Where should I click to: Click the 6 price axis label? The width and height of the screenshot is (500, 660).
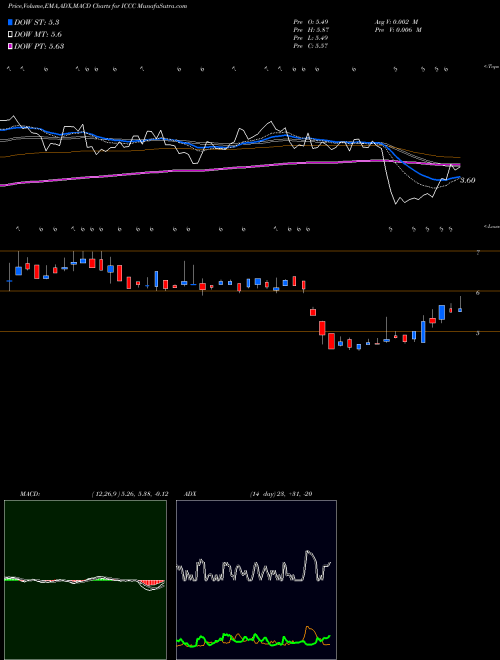tap(478, 293)
